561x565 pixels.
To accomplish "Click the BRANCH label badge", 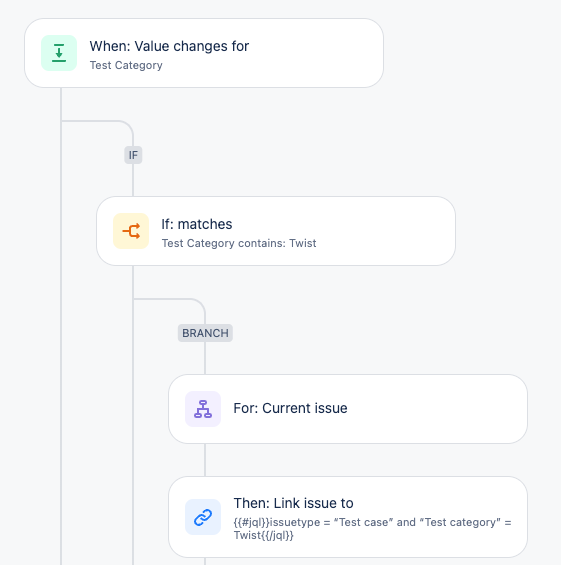I will (205, 333).
